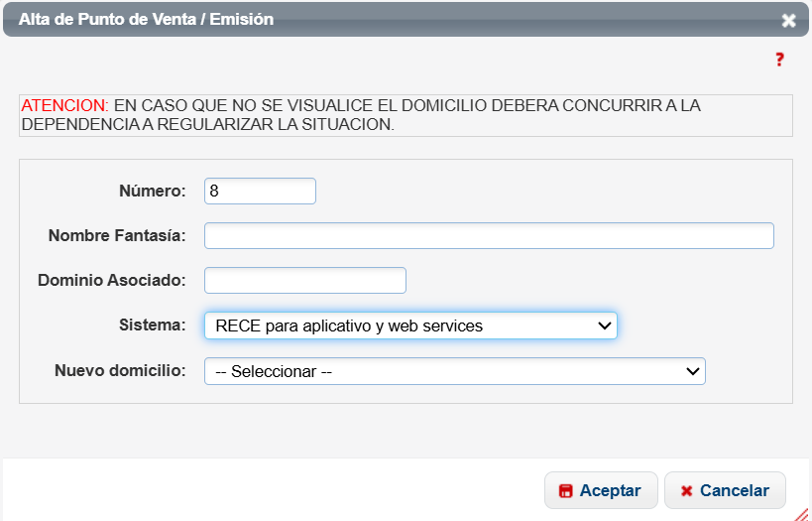Click the dialog title Alta de Punto de Venta / Emisión
812x521 pixels.
tap(146, 19)
